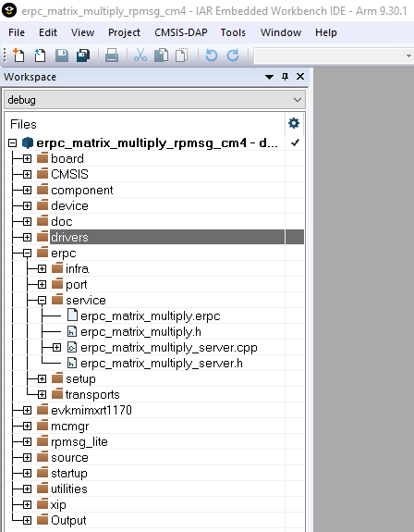Click the Save All toolbar icon

pyautogui.click(x=83, y=56)
